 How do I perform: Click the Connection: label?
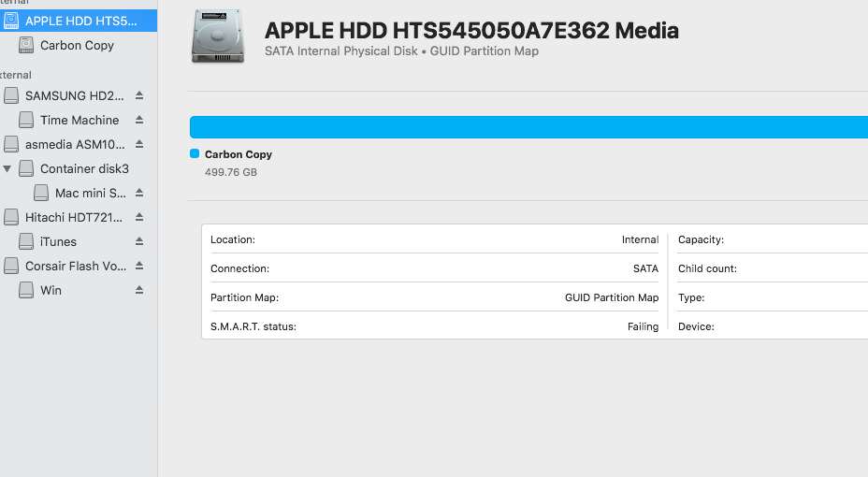[x=239, y=268]
